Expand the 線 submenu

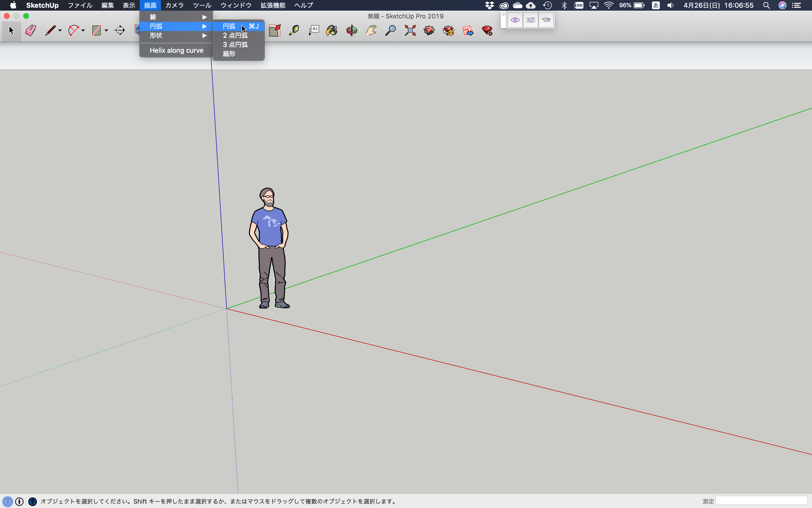176,17
